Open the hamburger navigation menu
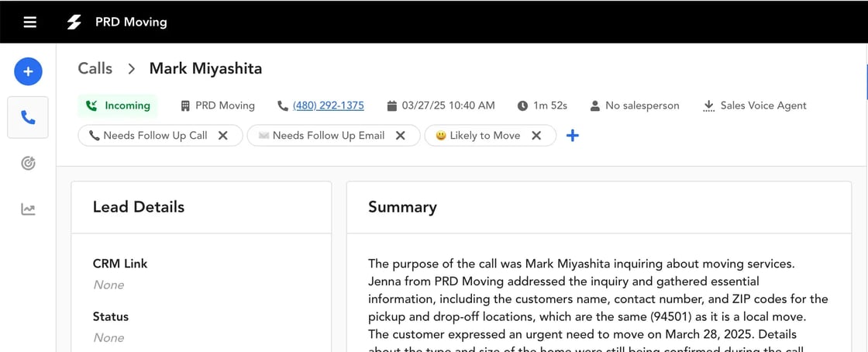The width and height of the screenshot is (868, 352). coord(30,22)
